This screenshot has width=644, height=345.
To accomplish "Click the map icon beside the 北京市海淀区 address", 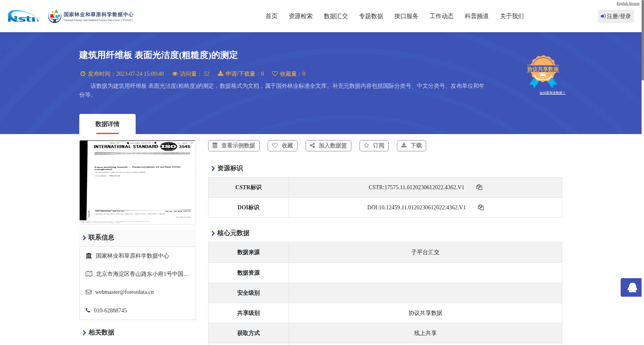I will tap(89, 274).
